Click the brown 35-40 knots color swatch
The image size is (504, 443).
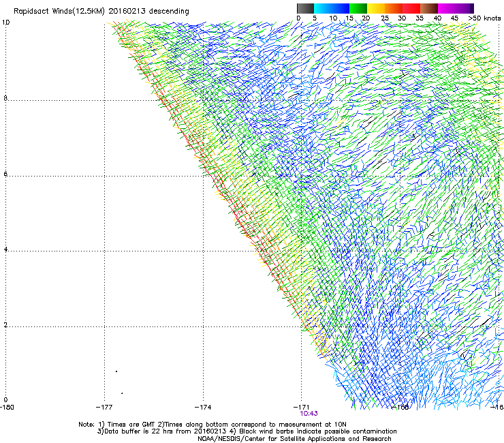coord(429,8)
